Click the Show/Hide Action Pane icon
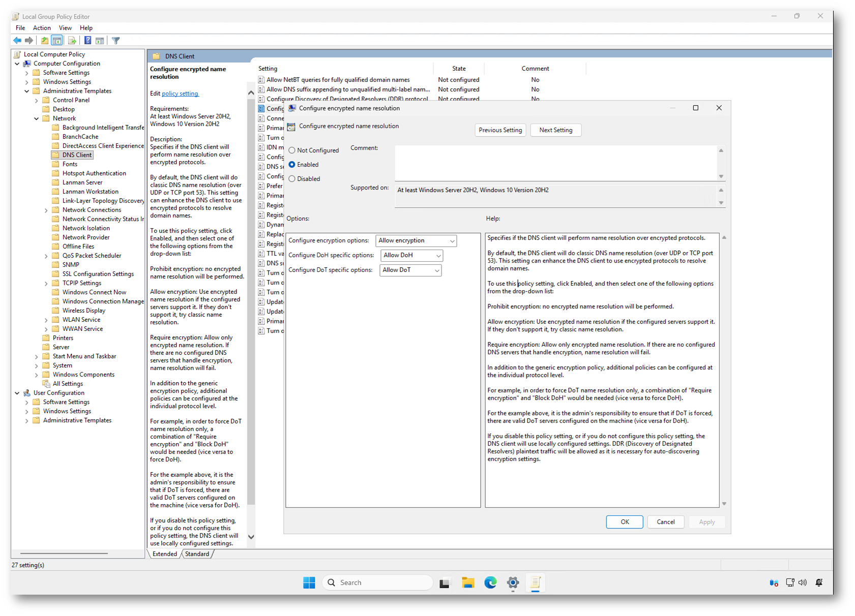This screenshot has height=616, width=855. click(x=100, y=41)
